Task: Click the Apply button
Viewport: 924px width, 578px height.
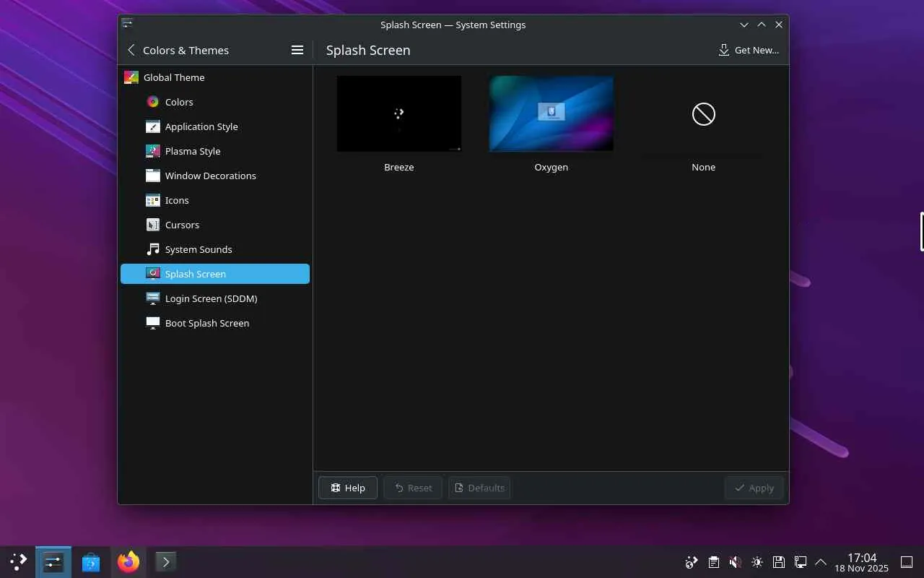Action: [754, 488]
